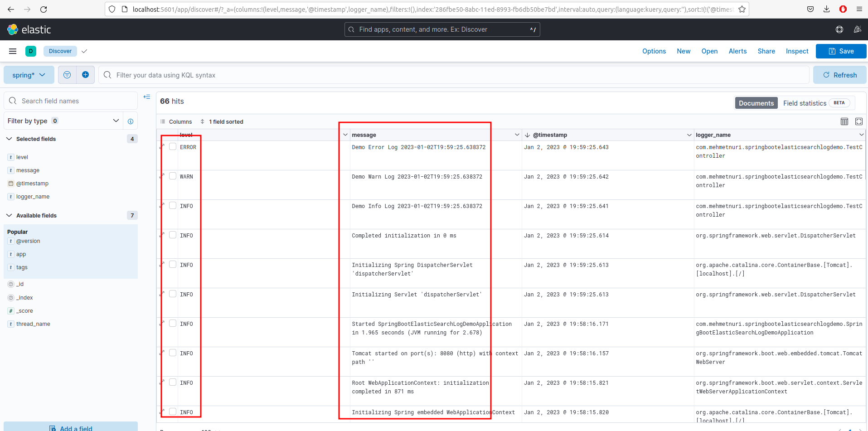This screenshot has height=431, width=868.
Task: Select the Started SpringBootElasticSearchLogDemoApplication row checkbox
Action: (173, 323)
